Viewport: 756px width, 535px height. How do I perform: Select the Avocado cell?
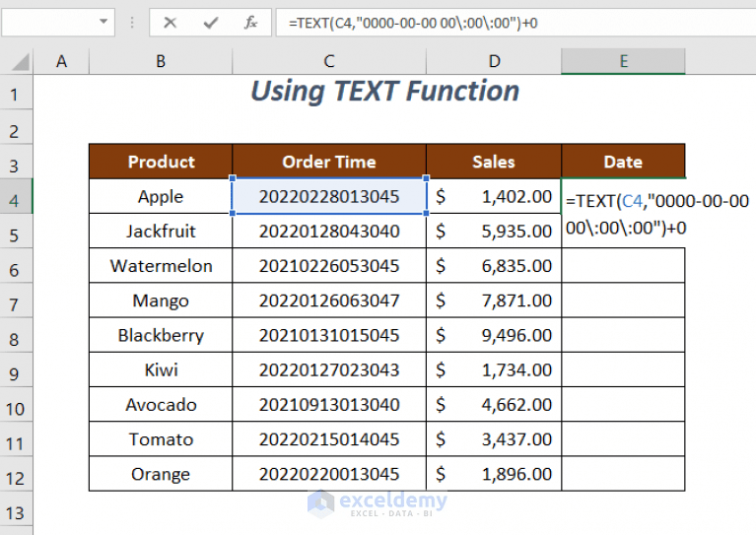pos(161,404)
